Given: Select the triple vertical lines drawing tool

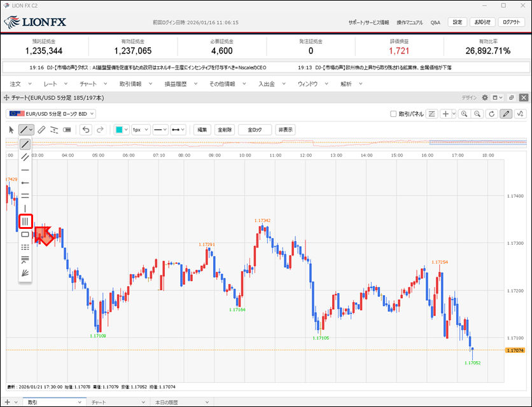Looking at the screenshot, I should (25, 221).
